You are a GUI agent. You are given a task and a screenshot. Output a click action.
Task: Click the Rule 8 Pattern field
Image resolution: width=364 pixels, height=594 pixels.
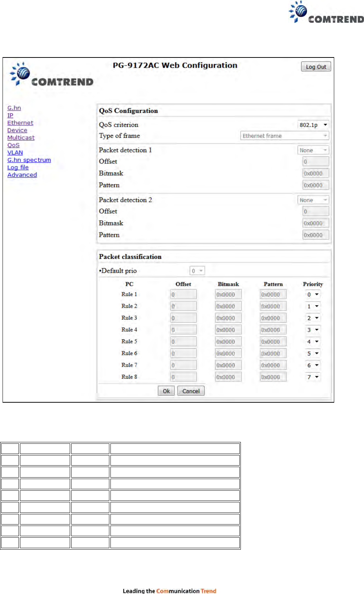273,377
